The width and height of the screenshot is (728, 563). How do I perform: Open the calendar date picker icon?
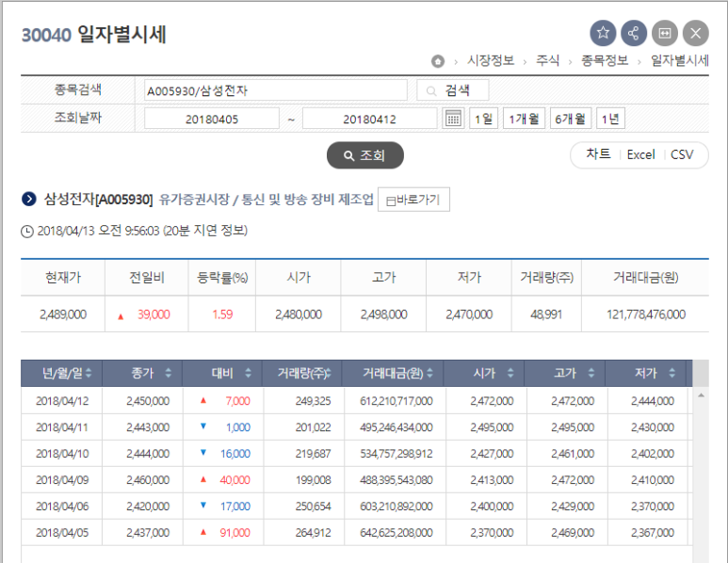pyautogui.click(x=453, y=119)
